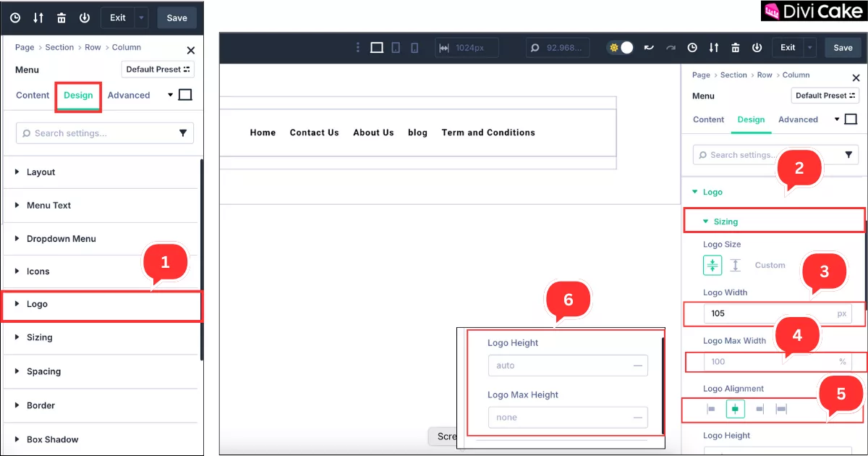This screenshot has height=456, width=868.
Task: Expand Icons group
Action: 101,271
